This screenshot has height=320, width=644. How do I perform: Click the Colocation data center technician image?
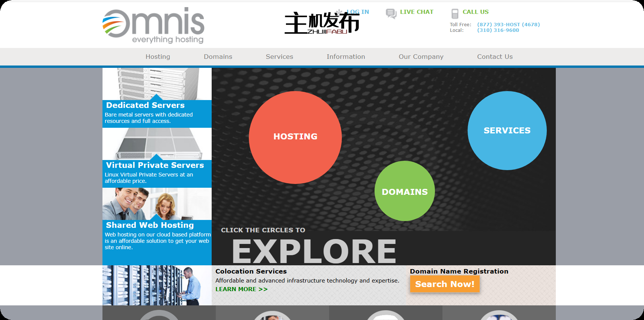point(156,285)
